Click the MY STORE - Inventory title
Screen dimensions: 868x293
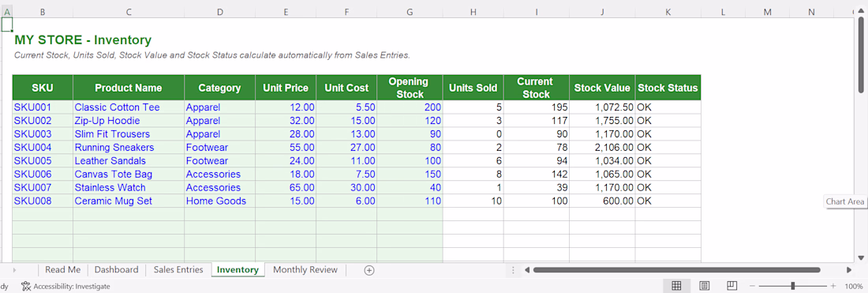click(83, 39)
